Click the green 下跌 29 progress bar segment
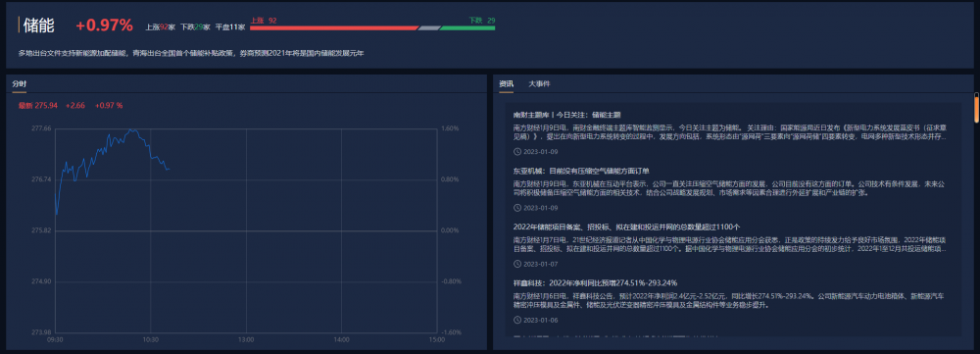The image size is (980, 354). pos(467,28)
